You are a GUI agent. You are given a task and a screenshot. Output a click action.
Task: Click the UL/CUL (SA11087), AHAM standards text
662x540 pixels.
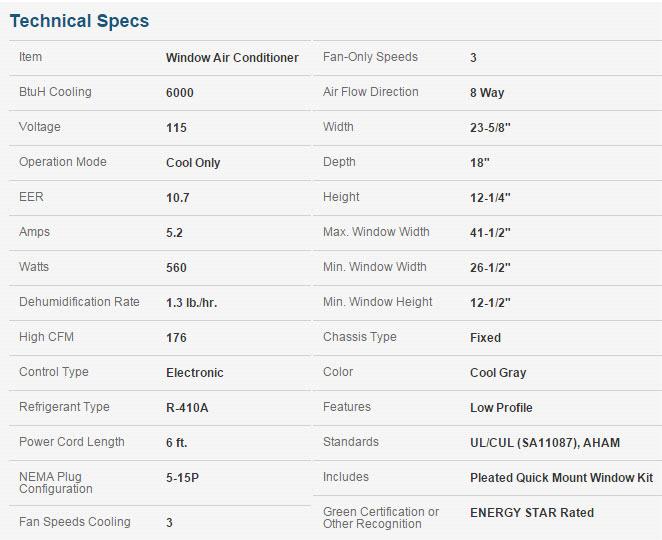pos(545,442)
